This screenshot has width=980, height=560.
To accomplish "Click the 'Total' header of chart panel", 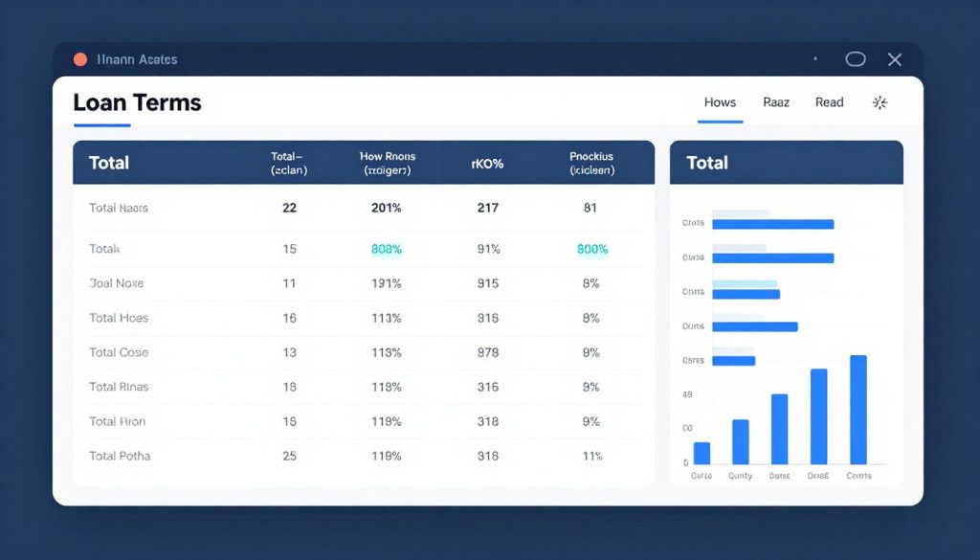I will (x=707, y=163).
